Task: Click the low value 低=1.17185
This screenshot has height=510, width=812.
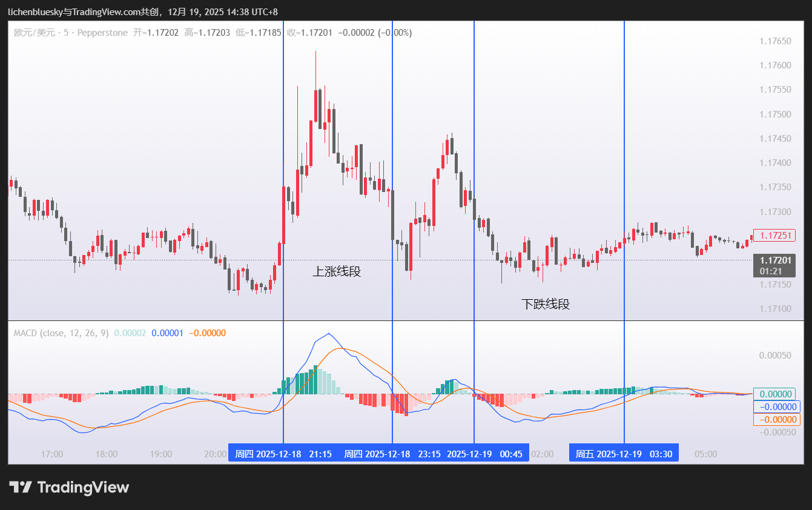Action: coord(259,33)
